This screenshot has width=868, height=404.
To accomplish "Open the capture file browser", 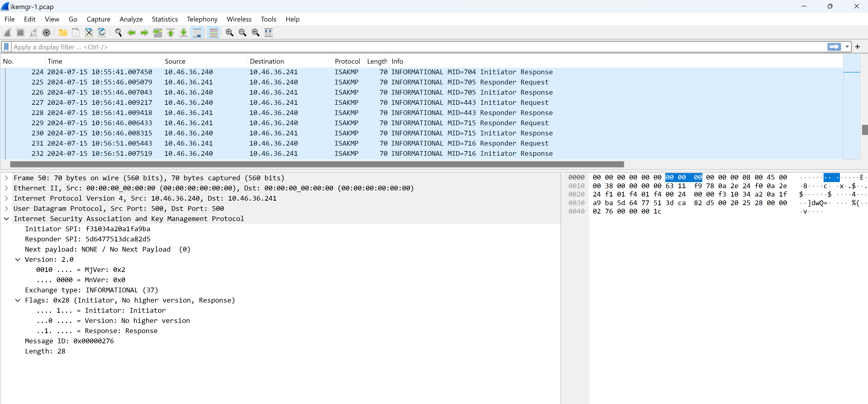I will pyautogui.click(x=63, y=32).
